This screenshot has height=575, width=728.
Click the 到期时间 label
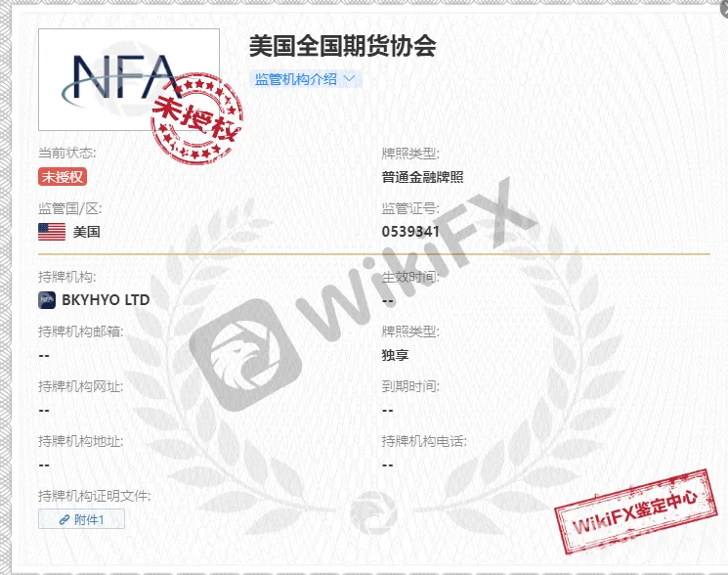click(x=410, y=386)
